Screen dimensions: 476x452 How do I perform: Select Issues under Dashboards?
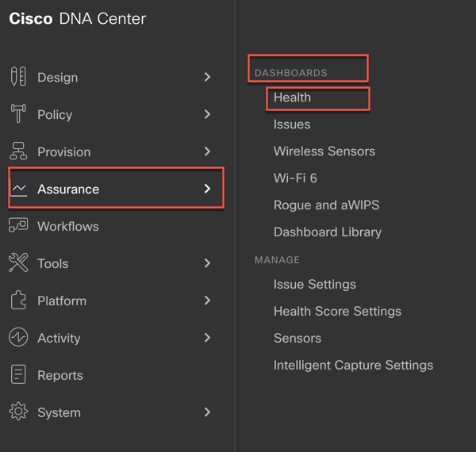(x=292, y=124)
